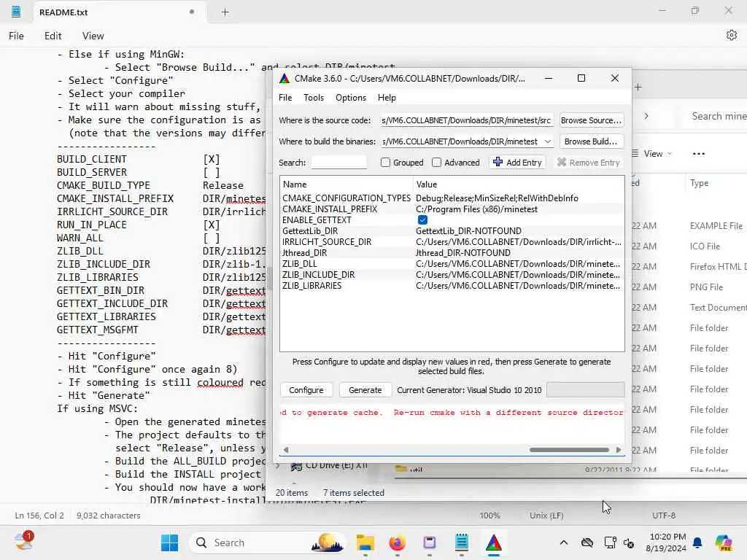
Task: Open Notepad File menu
Action: point(16,36)
